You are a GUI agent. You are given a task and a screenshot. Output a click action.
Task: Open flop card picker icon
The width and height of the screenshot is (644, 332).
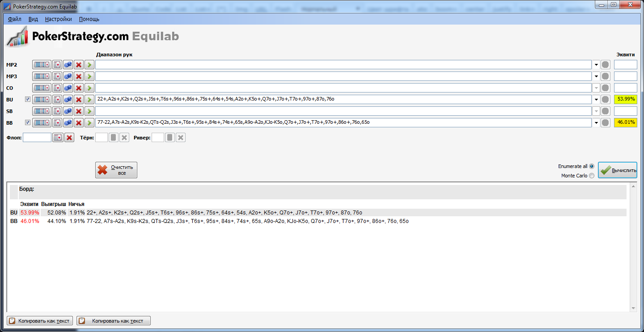[58, 138]
